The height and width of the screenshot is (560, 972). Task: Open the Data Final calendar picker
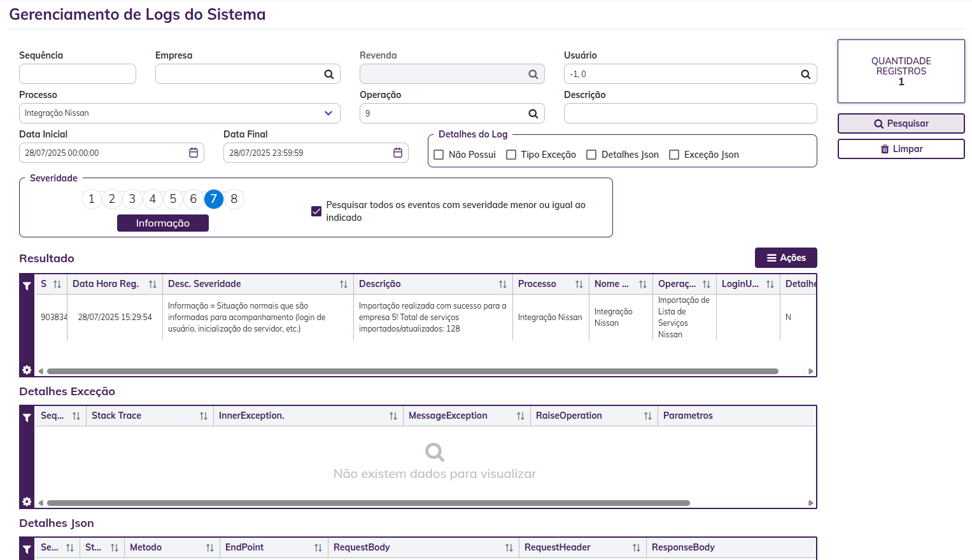click(398, 153)
